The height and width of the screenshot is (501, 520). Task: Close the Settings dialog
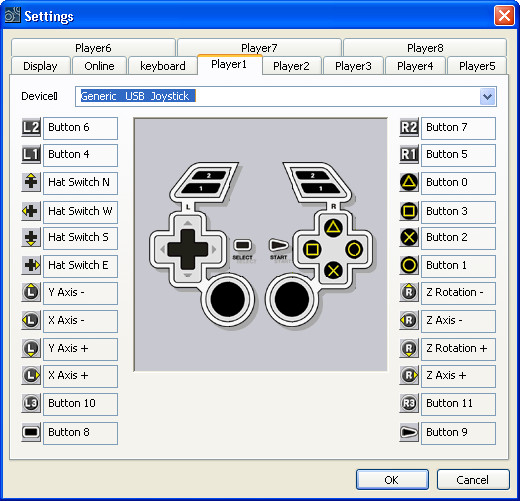coord(504,16)
